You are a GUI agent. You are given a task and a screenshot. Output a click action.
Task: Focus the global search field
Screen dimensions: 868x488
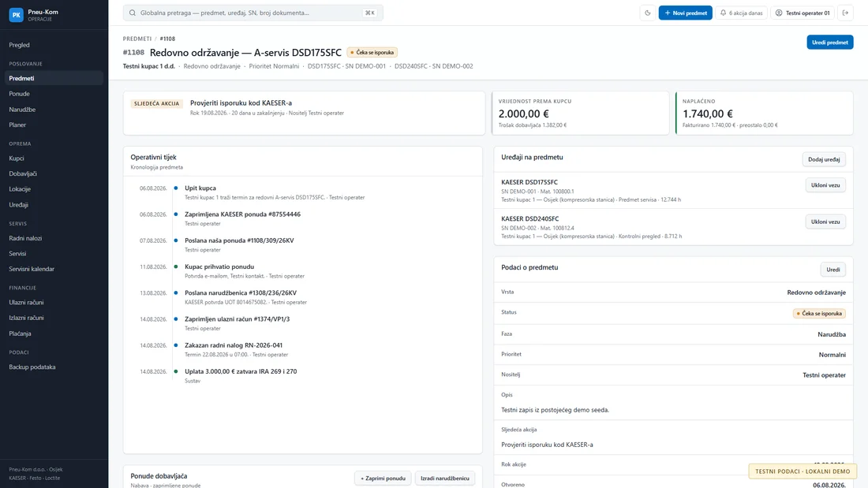(253, 13)
